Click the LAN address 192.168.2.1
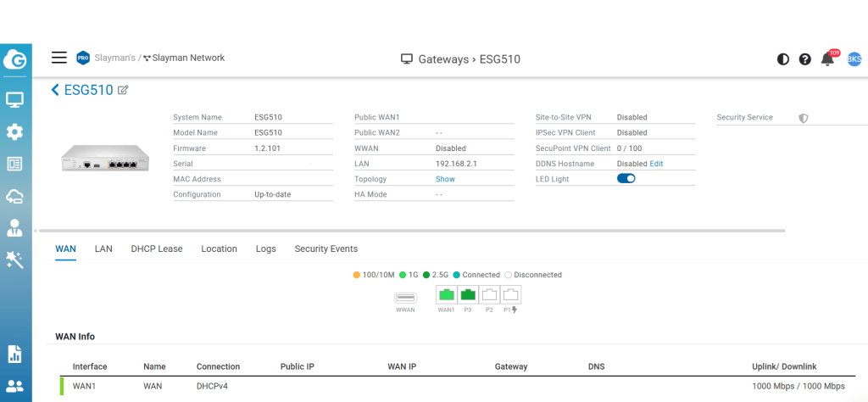Screen dimensions: 868x402 click(x=456, y=164)
